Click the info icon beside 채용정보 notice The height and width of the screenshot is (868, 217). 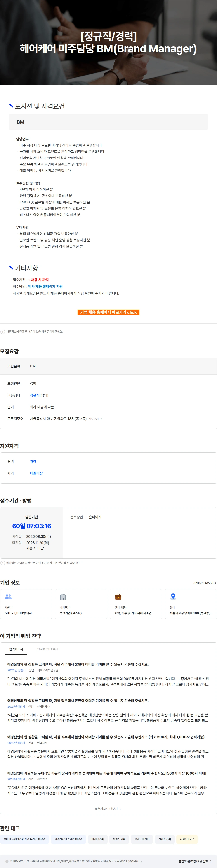click(3, 332)
